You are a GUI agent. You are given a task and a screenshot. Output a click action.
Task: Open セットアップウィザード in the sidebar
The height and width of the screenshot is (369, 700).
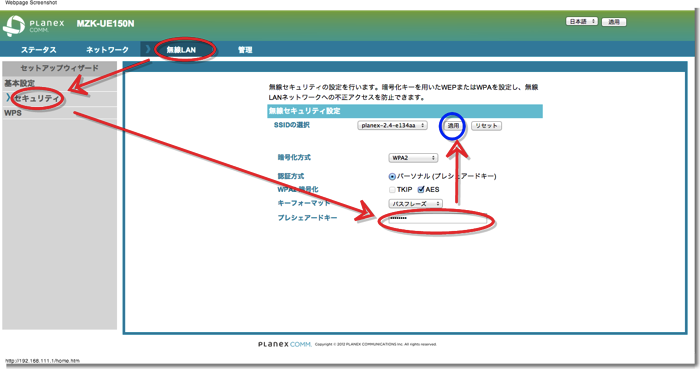point(59,68)
